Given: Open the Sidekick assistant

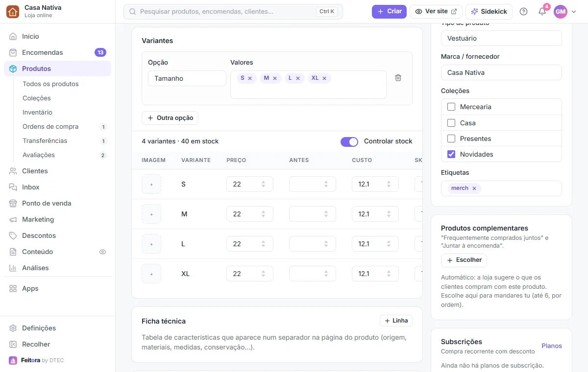Looking at the screenshot, I should click(x=489, y=12).
